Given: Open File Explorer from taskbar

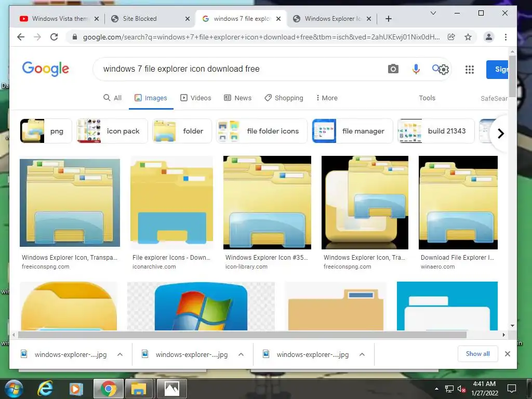Looking at the screenshot, I should (139, 389).
